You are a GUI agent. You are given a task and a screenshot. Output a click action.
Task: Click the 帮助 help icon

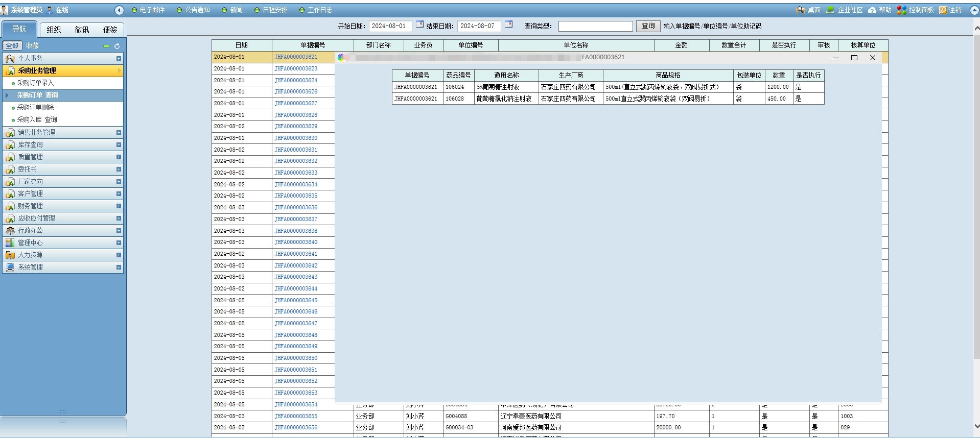click(872, 10)
